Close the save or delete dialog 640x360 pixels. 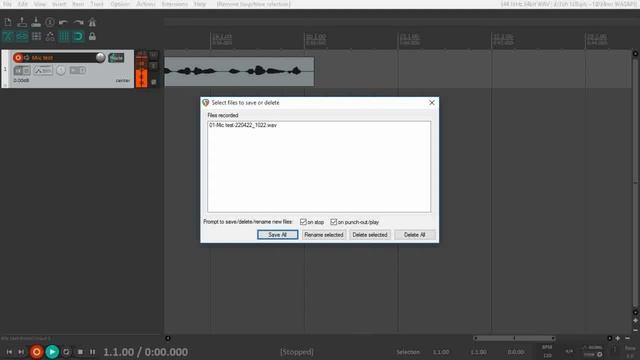[x=432, y=103]
